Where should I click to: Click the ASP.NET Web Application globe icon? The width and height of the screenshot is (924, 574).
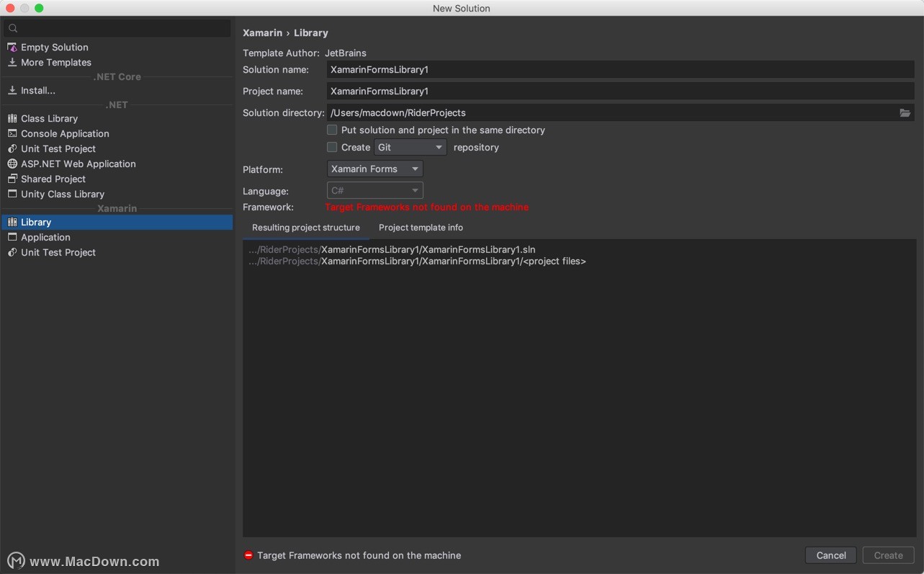(12, 163)
